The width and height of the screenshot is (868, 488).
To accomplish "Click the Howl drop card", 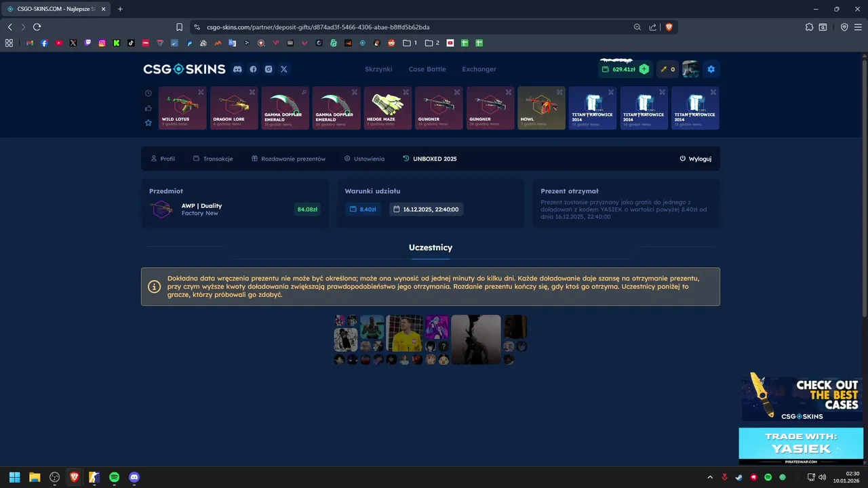I will point(541,108).
